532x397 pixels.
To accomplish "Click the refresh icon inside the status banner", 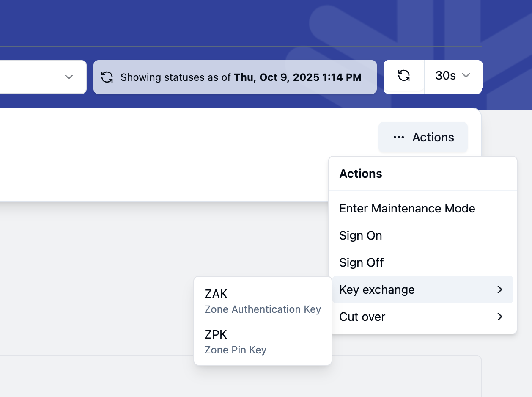I will [x=107, y=77].
